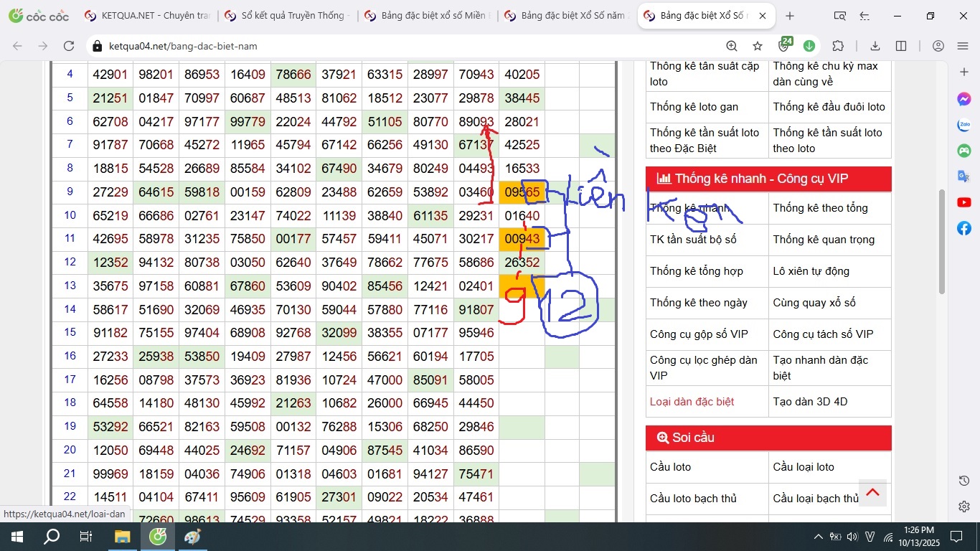Click the green download arrow in address bar

click(809, 46)
